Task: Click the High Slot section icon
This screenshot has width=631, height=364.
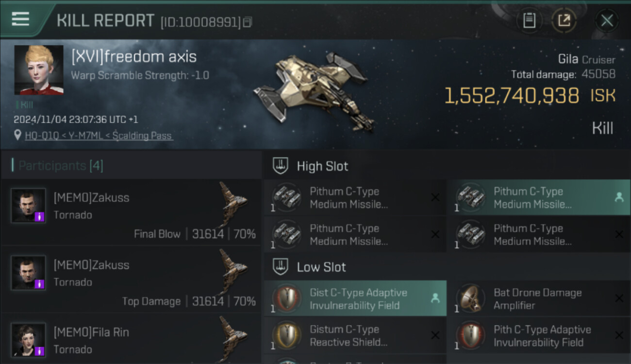Action: click(x=281, y=166)
